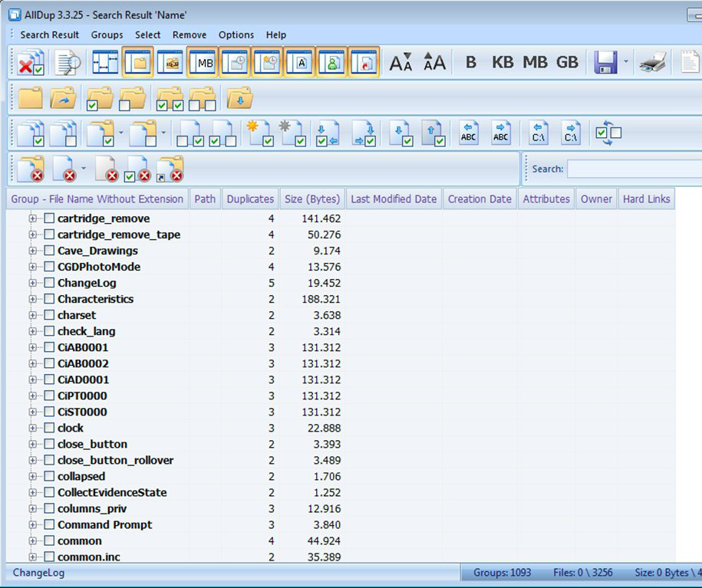702x588 pixels.
Task: Expand the CollectEvidenceState group
Action: click(33, 492)
